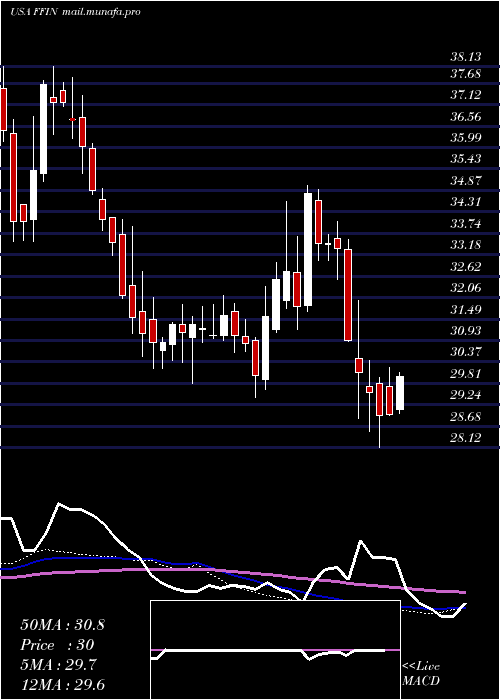The height and width of the screenshot is (700, 500).
Task: Click the '5MA : 29.7' readout
Action: click(x=58, y=665)
